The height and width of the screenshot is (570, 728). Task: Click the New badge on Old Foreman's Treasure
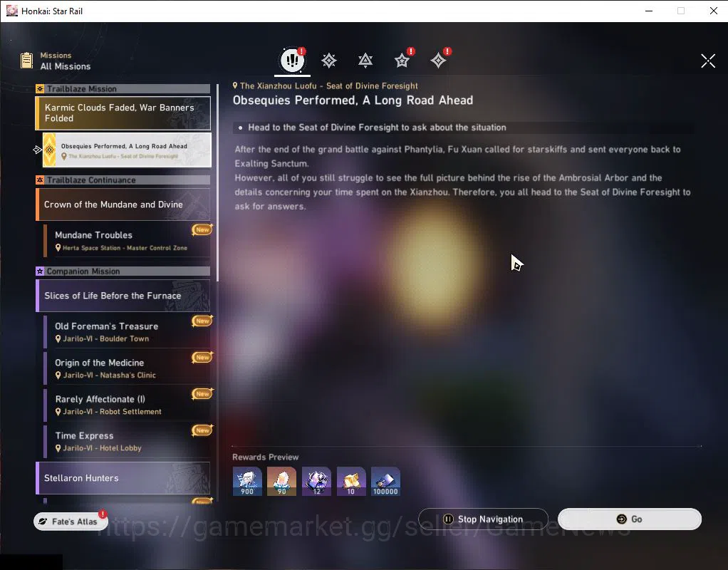[x=202, y=321]
